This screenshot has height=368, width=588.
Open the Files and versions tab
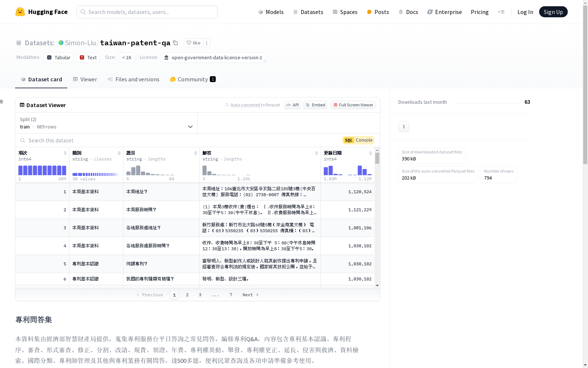pos(133,79)
